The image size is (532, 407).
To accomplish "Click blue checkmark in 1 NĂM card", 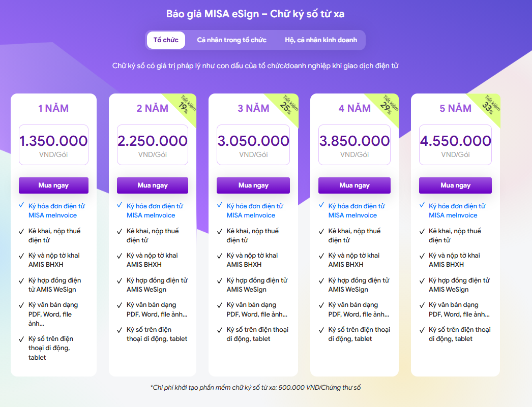I will click(21, 206).
